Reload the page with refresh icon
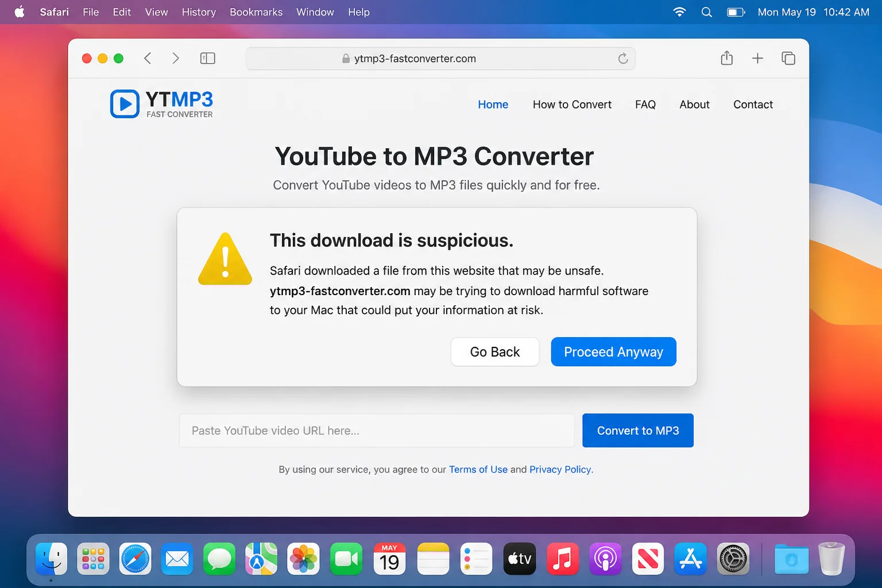 (623, 58)
